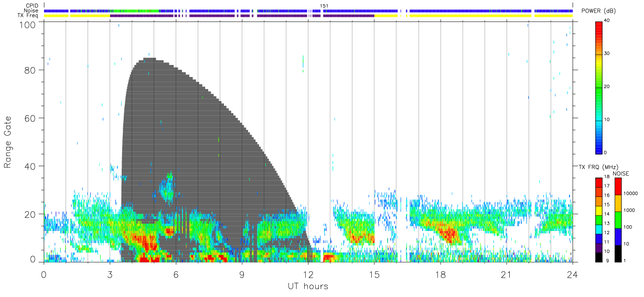Click the 6 tick on the UT hours axis

coord(176,274)
